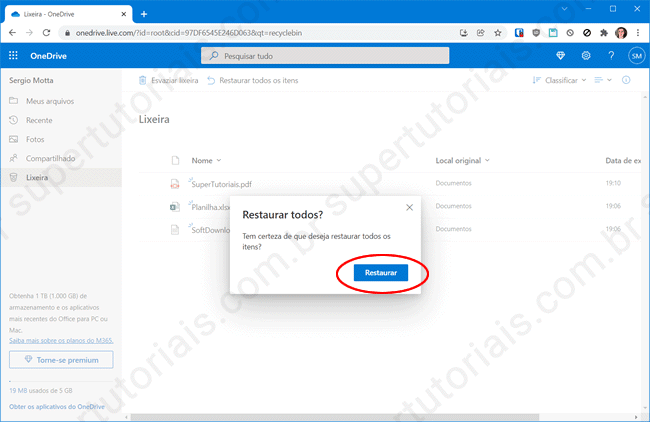Open the OneDrive app launcher grid

[x=13, y=56]
